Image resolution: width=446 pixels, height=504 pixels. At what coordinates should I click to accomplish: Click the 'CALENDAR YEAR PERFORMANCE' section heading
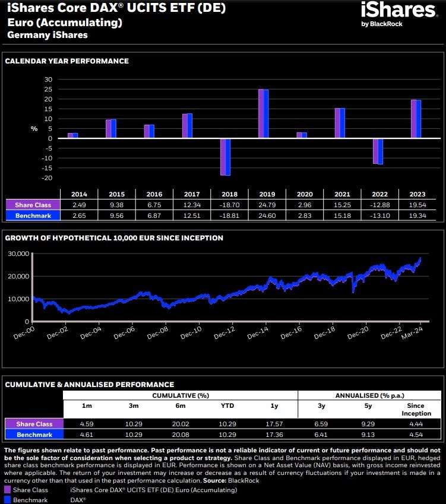67,61
